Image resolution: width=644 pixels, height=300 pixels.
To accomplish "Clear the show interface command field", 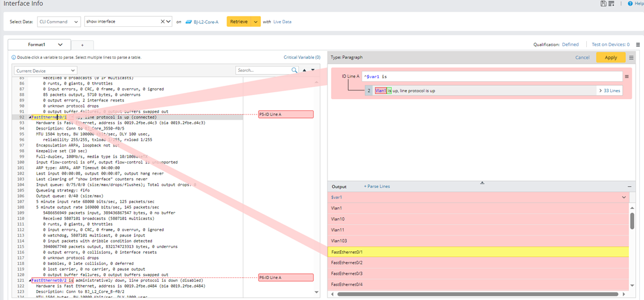I will pos(163,22).
